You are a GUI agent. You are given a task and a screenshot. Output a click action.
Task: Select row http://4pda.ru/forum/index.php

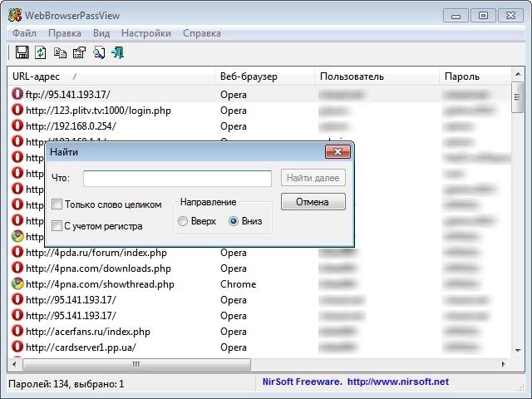[259, 252]
